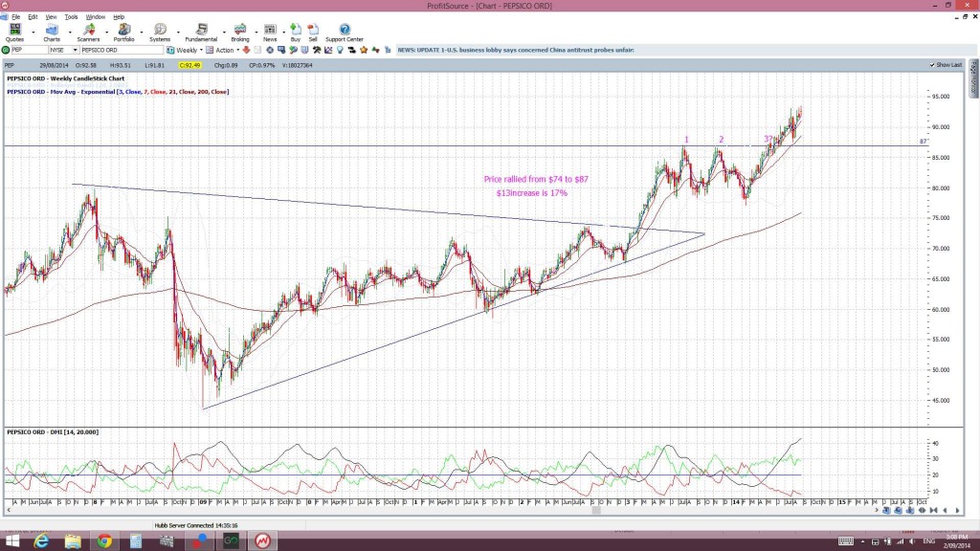Expand the Charts dropdown arrow

69,32
